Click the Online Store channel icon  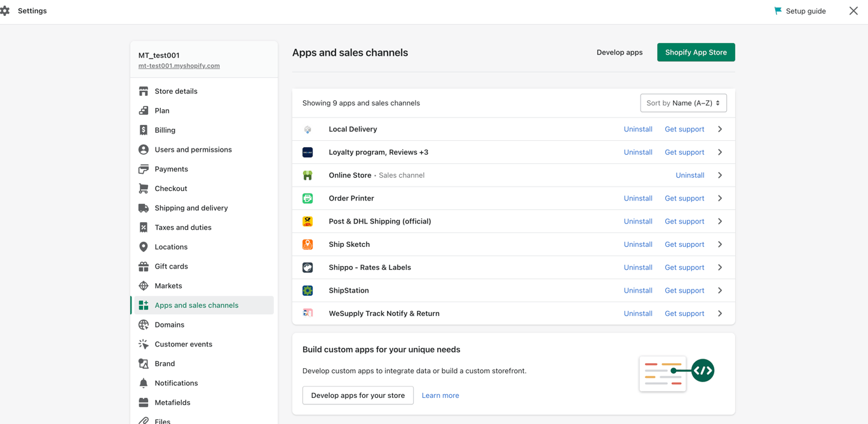click(308, 175)
